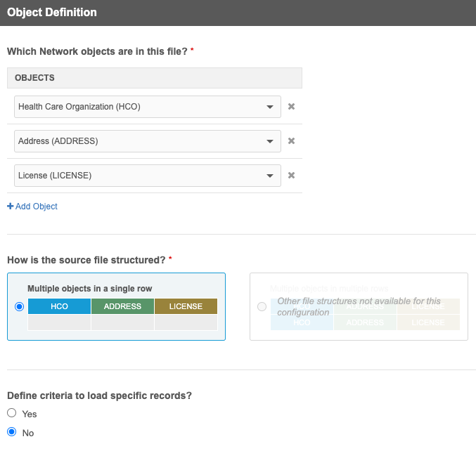The image size is (476, 458).
Task: Remove the Health Care Organization object row
Action: [291, 107]
